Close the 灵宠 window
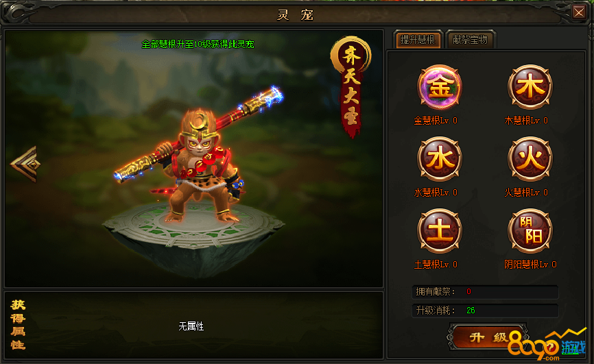The image size is (594, 364). click(579, 12)
